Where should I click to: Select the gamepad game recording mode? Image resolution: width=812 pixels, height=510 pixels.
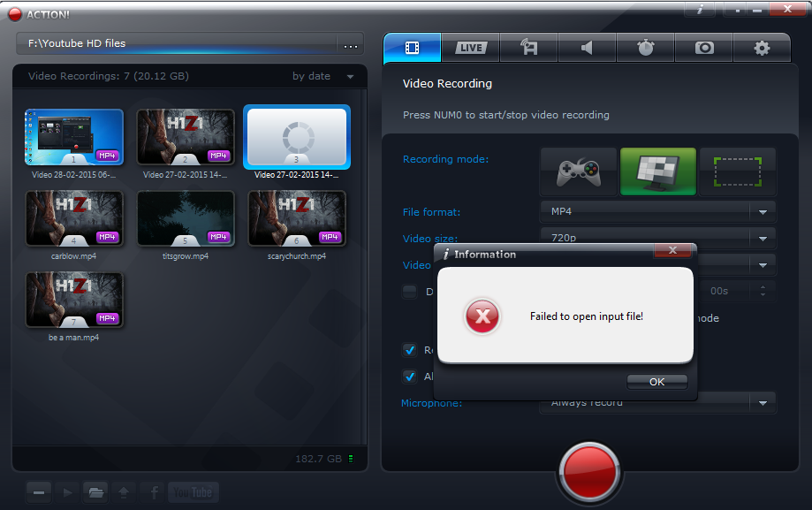click(579, 171)
